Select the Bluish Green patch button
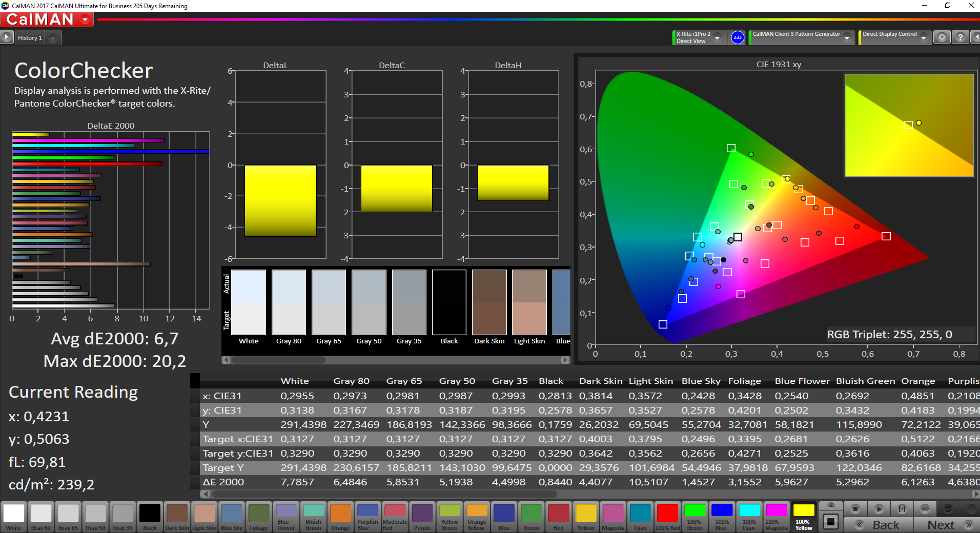The height and width of the screenshot is (533, 980). point(313,517)
